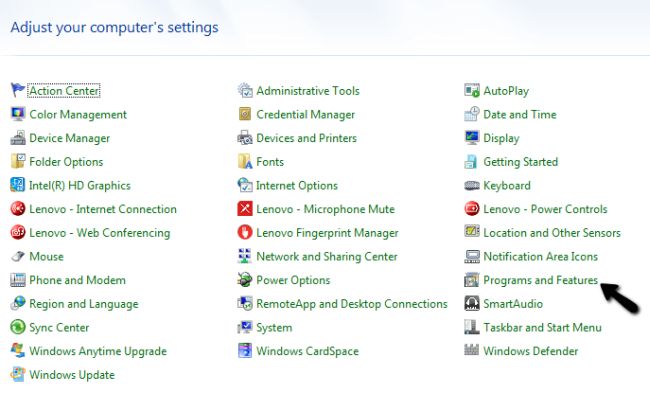This screenshot has height=393, width=650.
Task: Select the Credential Manager link
Action: click(306, 114)
